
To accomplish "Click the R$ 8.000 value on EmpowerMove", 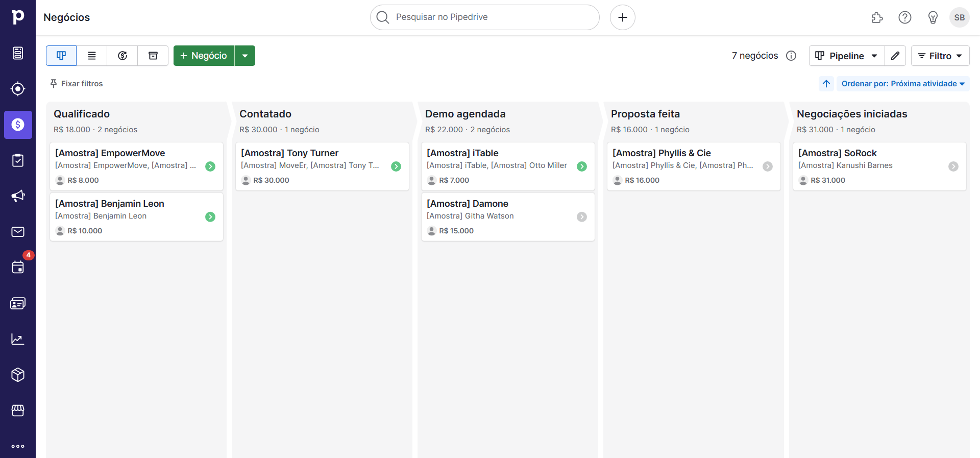I will click(83, 180).
